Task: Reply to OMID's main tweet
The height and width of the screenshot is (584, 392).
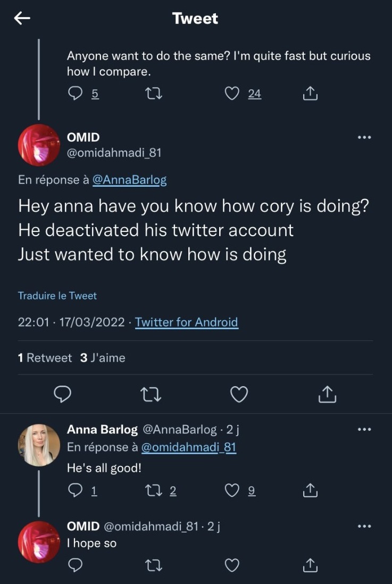Action: coord(63,394)
